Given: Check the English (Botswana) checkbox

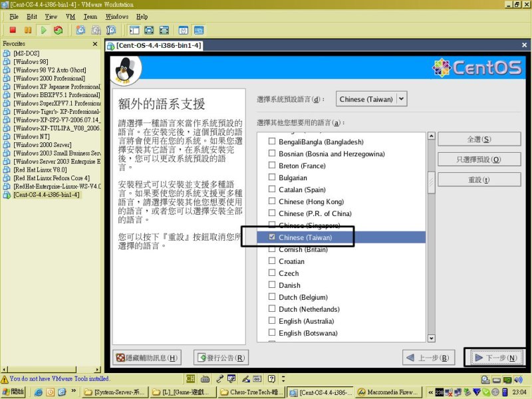Looking at the screenshot, I should click(272, 332).
